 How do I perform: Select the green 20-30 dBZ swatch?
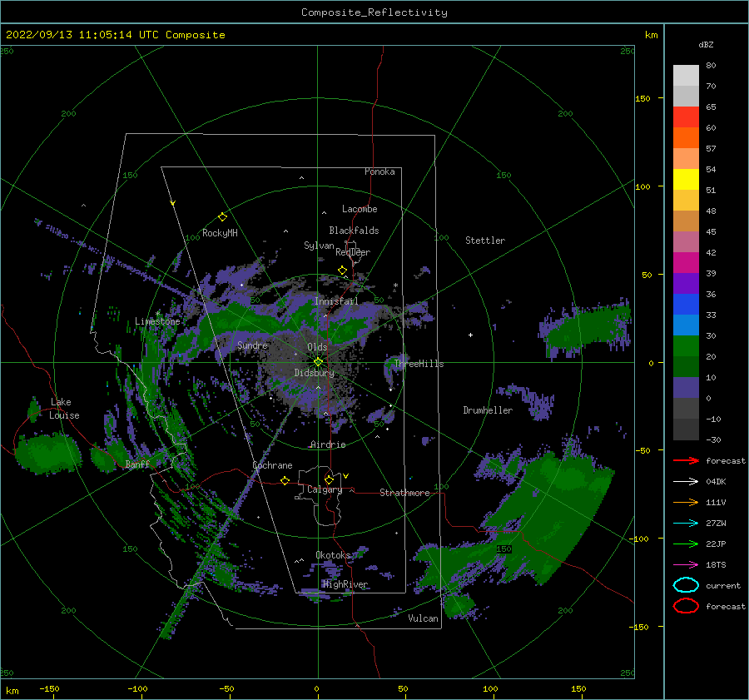pos(686,346)
